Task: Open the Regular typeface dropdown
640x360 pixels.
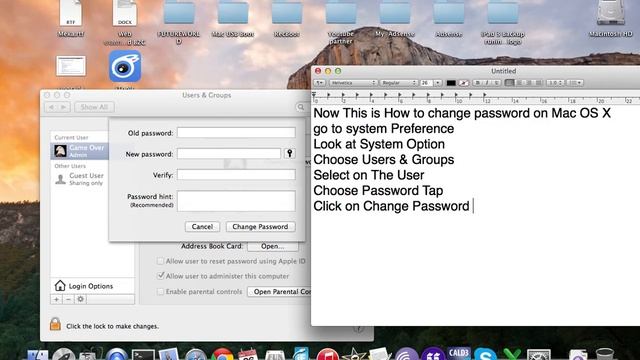Action: pos(399,83)
